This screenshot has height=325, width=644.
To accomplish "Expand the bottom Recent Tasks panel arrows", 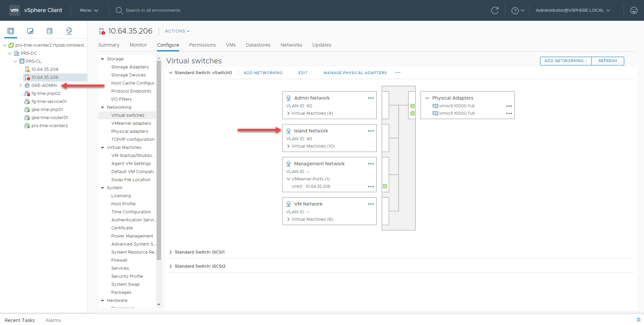I will (x=638, y=320).
